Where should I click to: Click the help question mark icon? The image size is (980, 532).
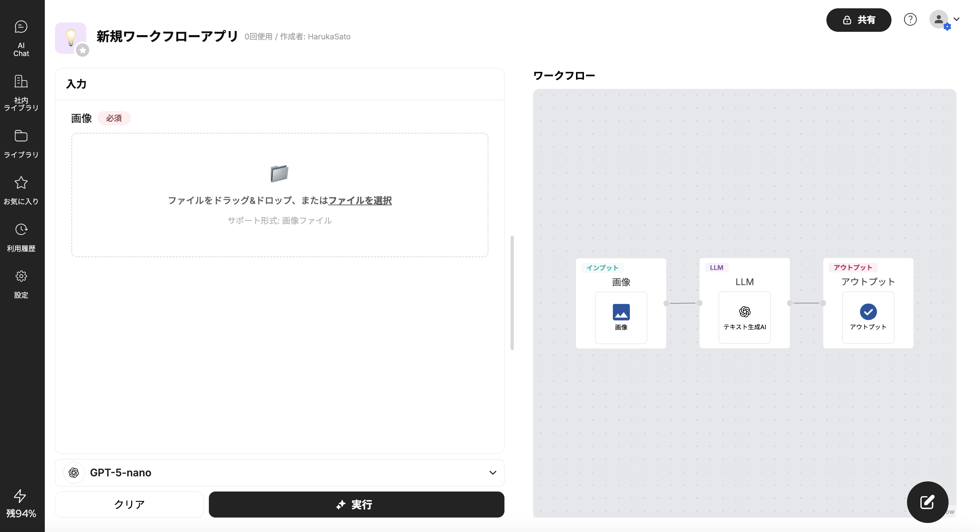click(910, 20)
